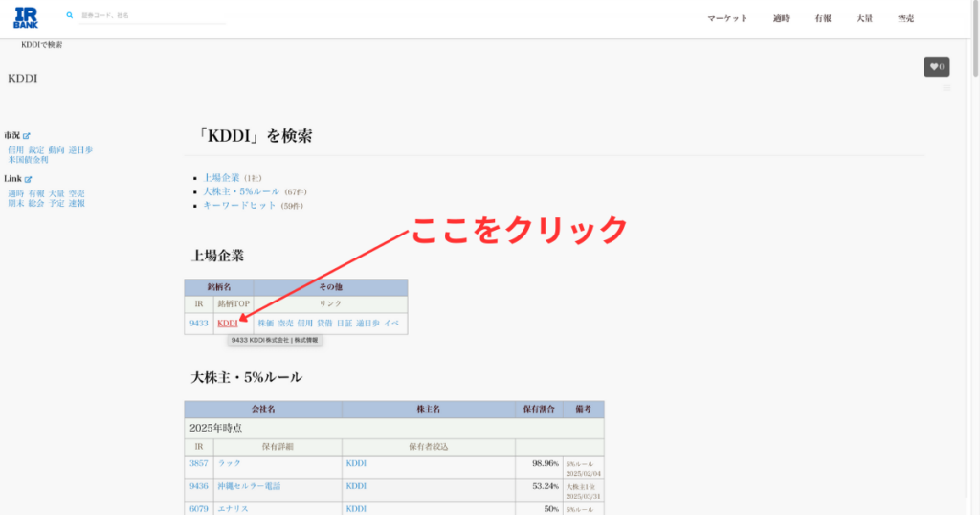Screen dimensions: 980x515
Task: Click the search magnifier icon
Action: click(69, 15)
